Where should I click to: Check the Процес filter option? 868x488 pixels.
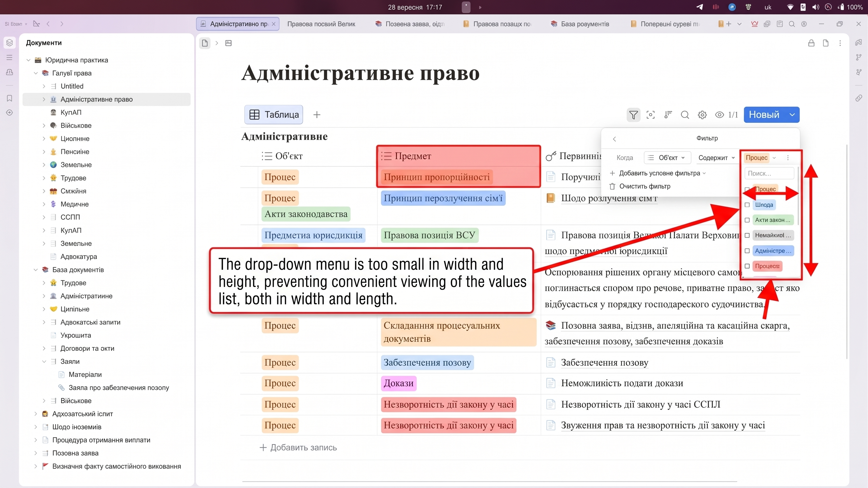coord(747,189)
